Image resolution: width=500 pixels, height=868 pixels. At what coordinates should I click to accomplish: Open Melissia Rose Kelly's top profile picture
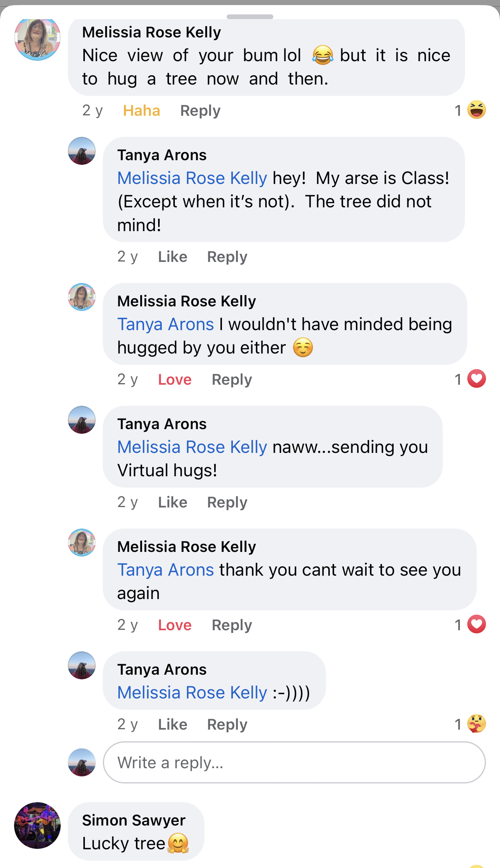click(37, 38)
